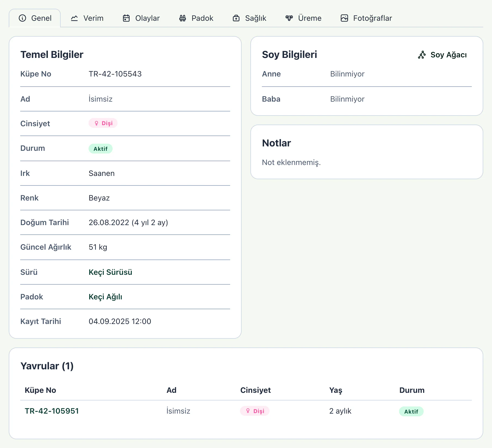Open the Üreme tab
The width and height of the screenshot is (492, 448).
(x=303, y=18)
